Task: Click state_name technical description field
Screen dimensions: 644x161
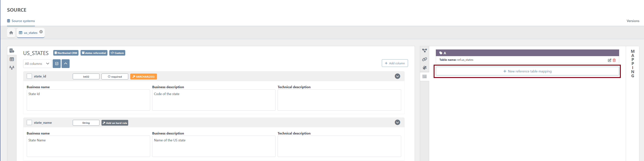Action: (339, 146)
